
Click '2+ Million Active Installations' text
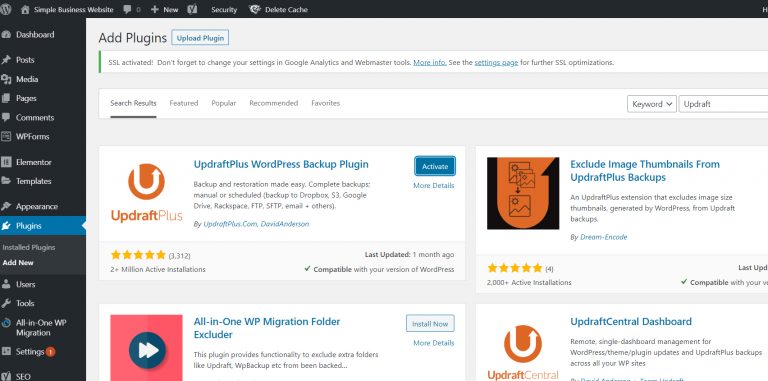point(158,269)
